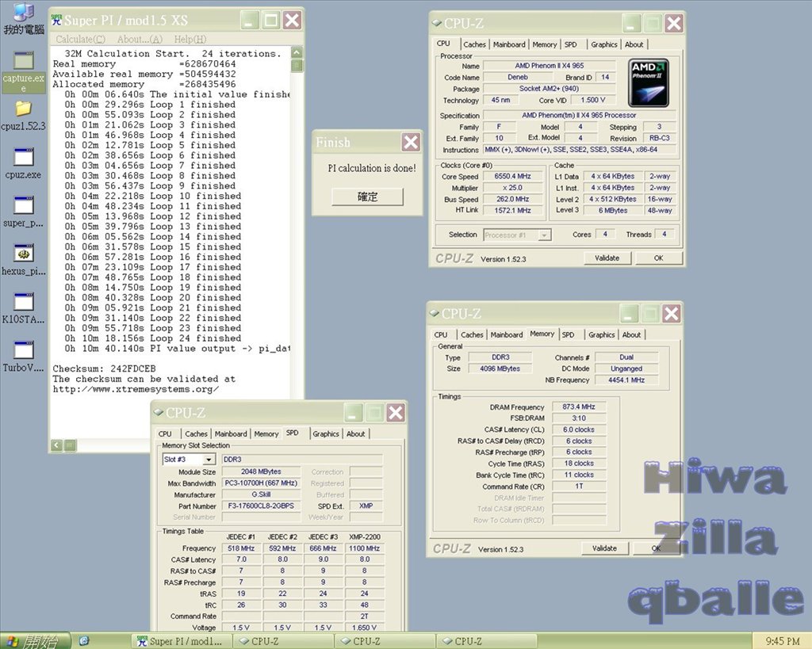
Task: Select the K10STA... desktop icon
Action: pos(23,308)
